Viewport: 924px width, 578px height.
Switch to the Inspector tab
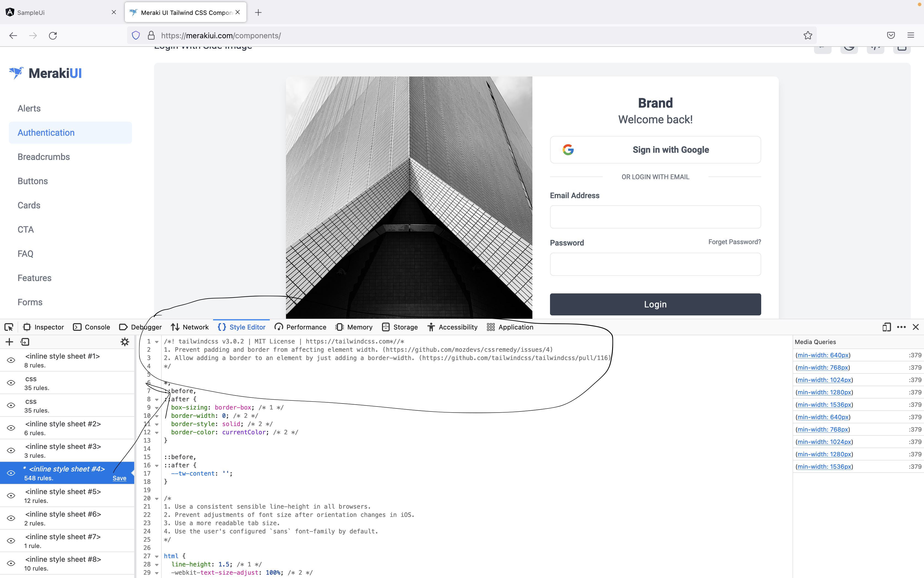[x=43, y=327]
